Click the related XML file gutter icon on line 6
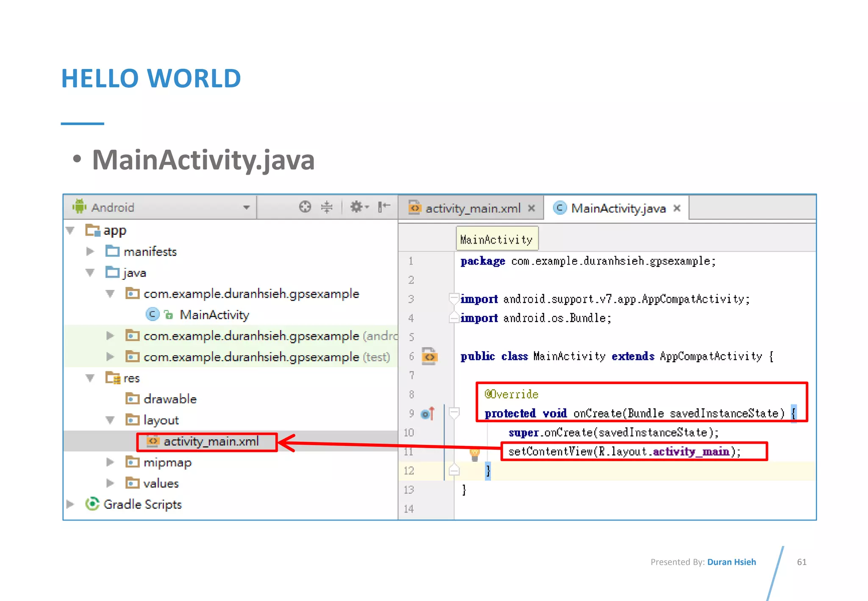Image resolution: width=868 pixels, height=601 pixels. click(x=429, y=356)
